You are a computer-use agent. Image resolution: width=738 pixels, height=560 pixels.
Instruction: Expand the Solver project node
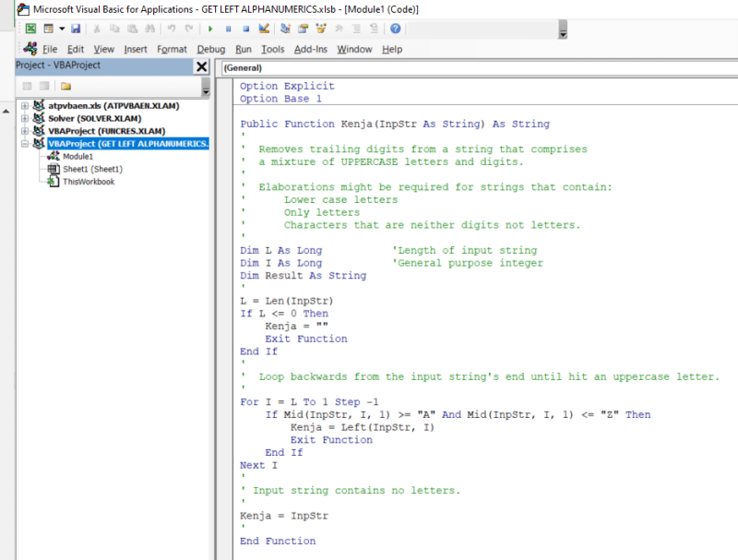pyautogui.click(x=25, y=119)
